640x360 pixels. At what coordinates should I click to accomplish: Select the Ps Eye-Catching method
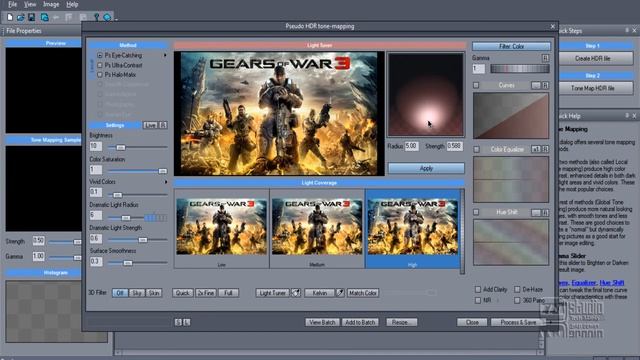120,55
